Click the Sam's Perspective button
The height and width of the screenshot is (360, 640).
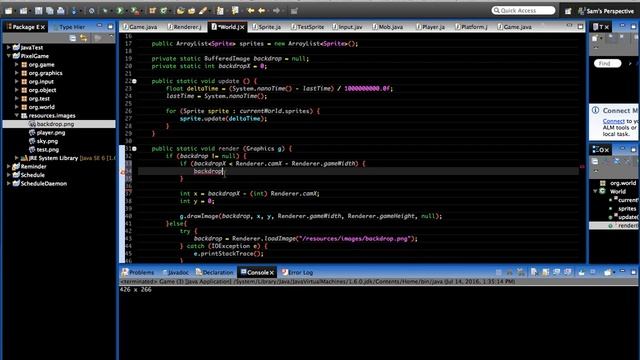(606, 11)
